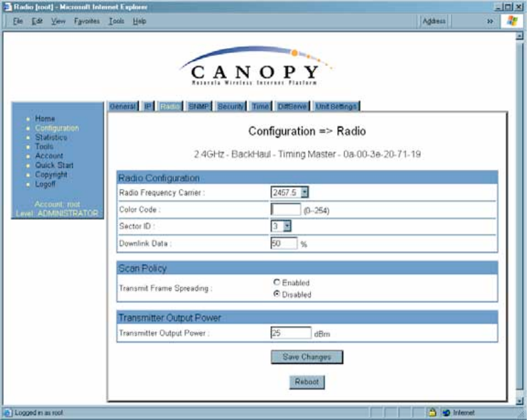Screen dimensions: 527x420
Task: Open the Unit Settings tab
Action: point(336,107)
